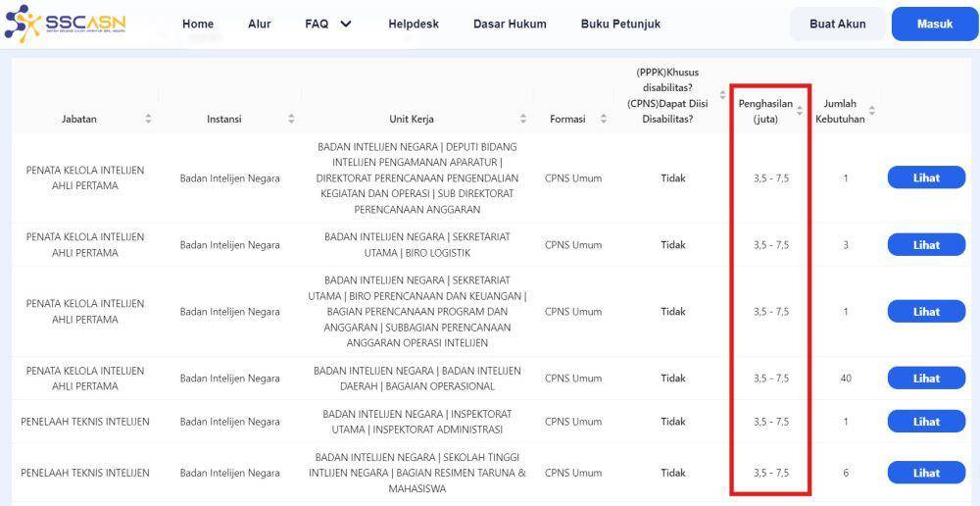Screen dimensions: 980x506
Task: Click Lihat for Biro Perencanaan dan Keuangan row
Action: coord(926,312)
